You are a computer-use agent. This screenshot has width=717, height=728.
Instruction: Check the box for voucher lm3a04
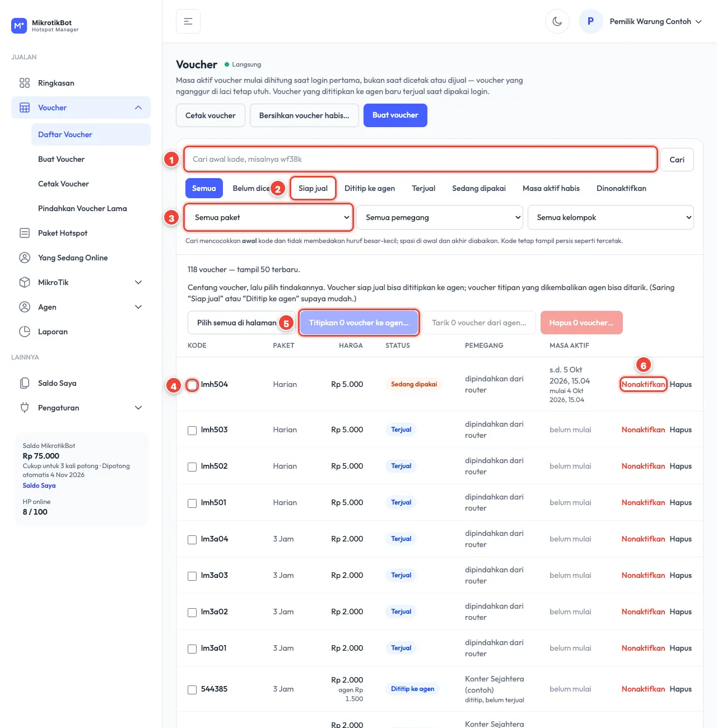click(192, 539)
